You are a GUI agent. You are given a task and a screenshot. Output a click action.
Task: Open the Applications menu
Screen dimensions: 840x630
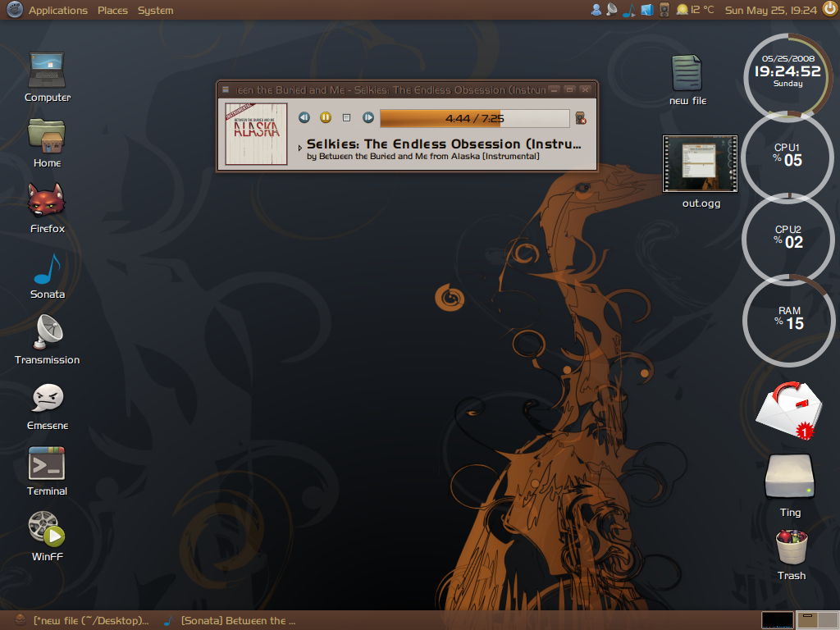[x=57, y=11]
